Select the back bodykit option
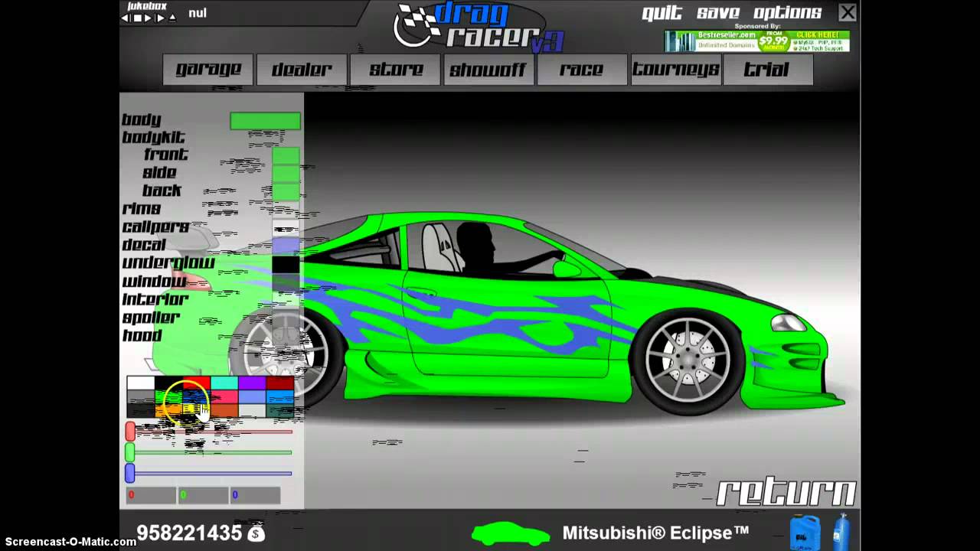Screen dimensions: 980x551 coord(162,191)
